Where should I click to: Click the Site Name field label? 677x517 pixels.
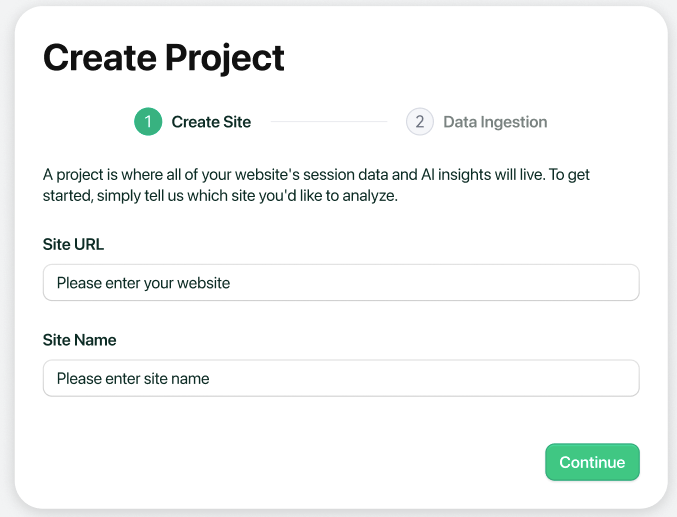[79, 340]
